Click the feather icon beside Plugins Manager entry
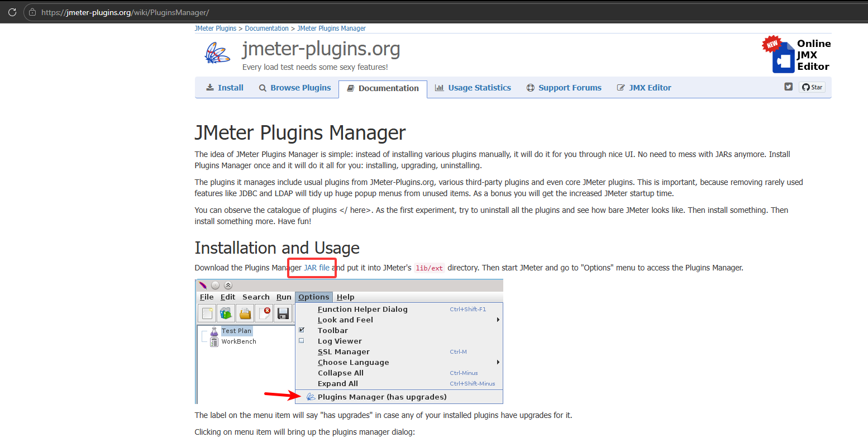The width and height of the screenshot is (868, 442). pyautogui.click(x=311, y=397)
